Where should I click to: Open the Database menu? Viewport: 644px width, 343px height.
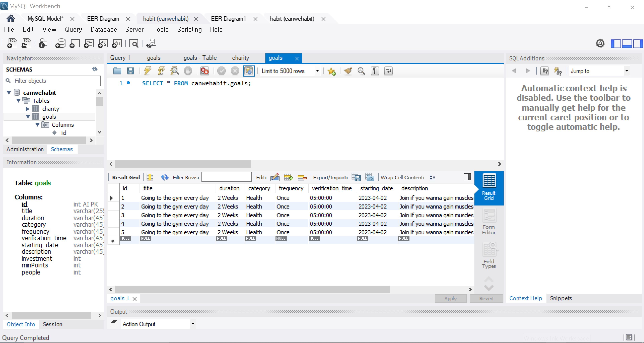coord(104,30)
